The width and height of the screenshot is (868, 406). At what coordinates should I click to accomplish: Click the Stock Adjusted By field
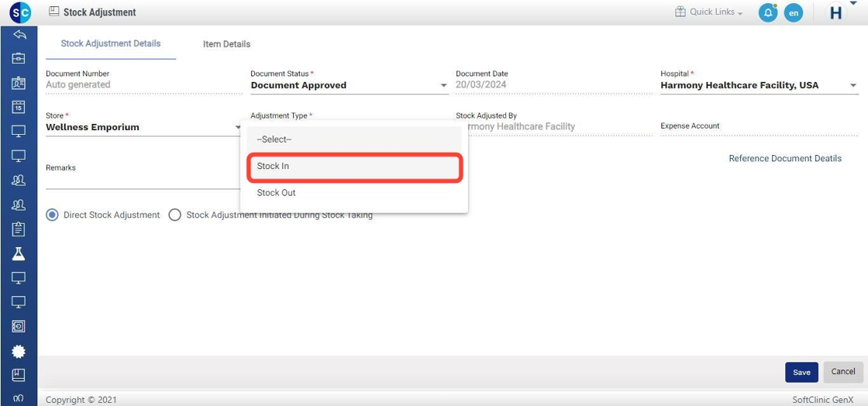[554, 126]
